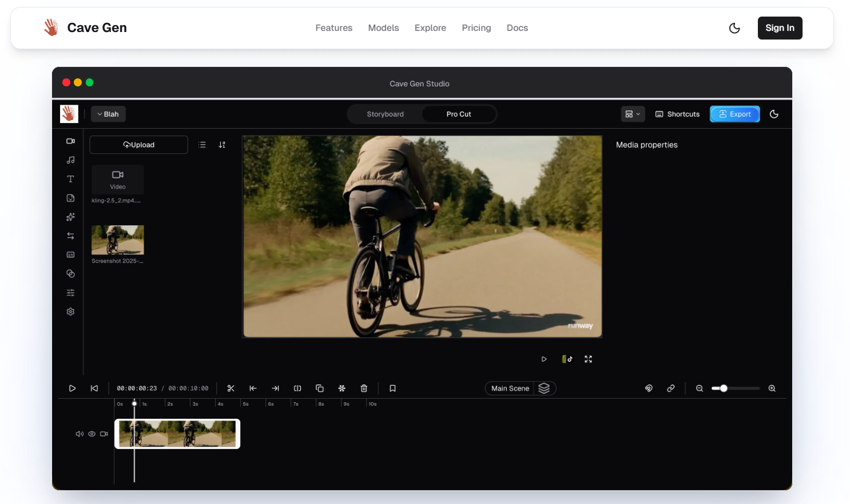Open the music notes audio panel
Screen dimensions: 850x504
point(70,160)
